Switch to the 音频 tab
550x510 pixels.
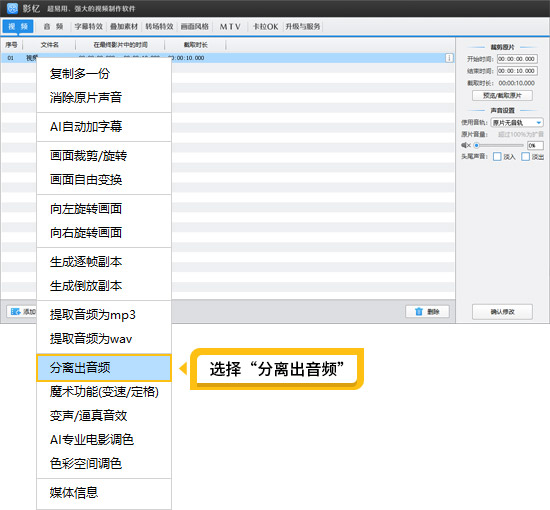tap(54, 27)
